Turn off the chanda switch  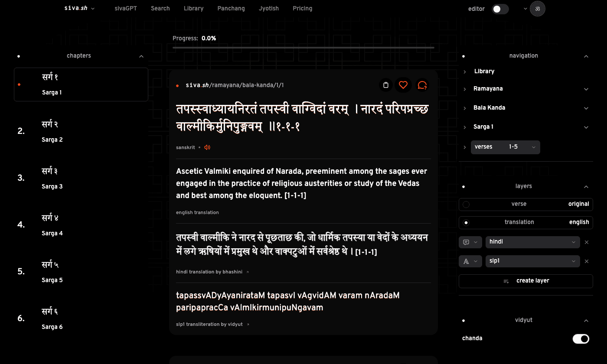(581, 338)
